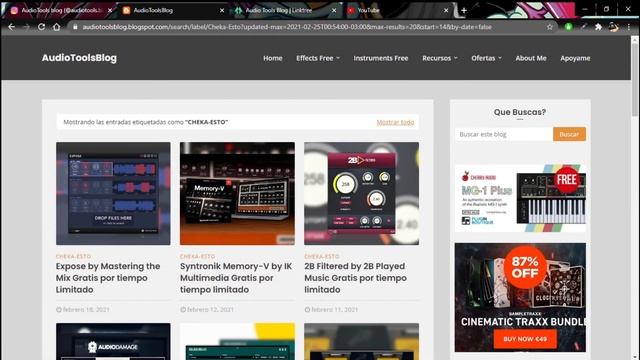Viewport: 640px width, 360px height.
Task: Open Syntronik Memory-V by IK Multimedia post title
Action: coord(236,278)
